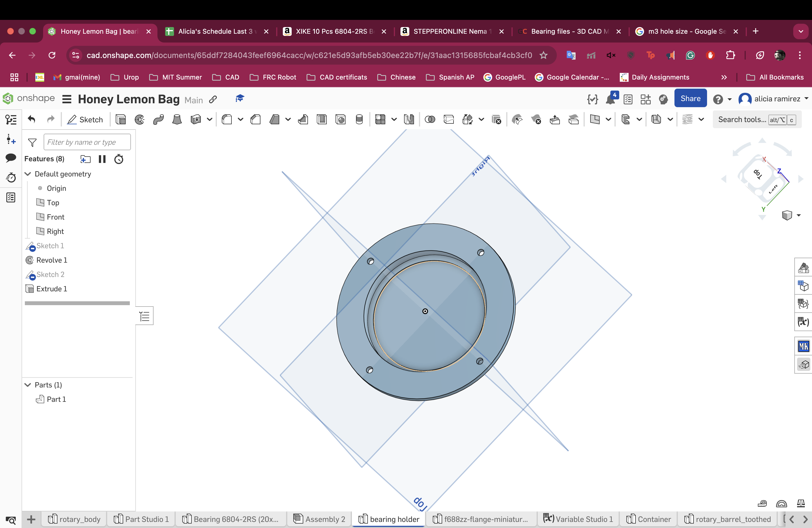The height and width of the screenshot is (528, 812).
Task: Select Part 1 in parts list
Action: [x=56, y=399]
